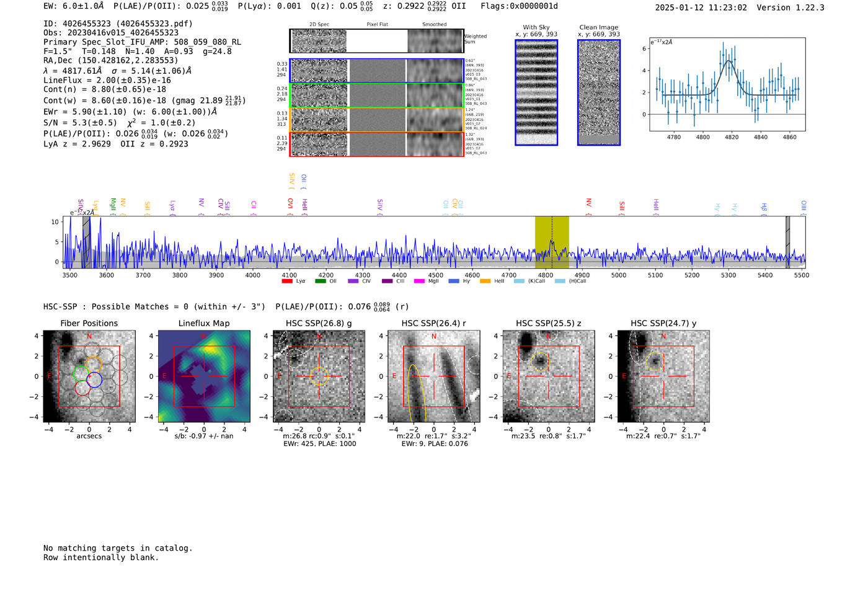Click the 'EWr: 425, PLAE: 1000' caption

320,444
